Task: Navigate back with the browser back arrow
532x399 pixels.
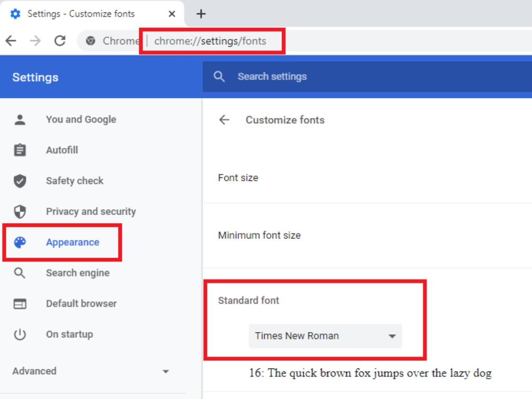Action: (x=11, y=41)
